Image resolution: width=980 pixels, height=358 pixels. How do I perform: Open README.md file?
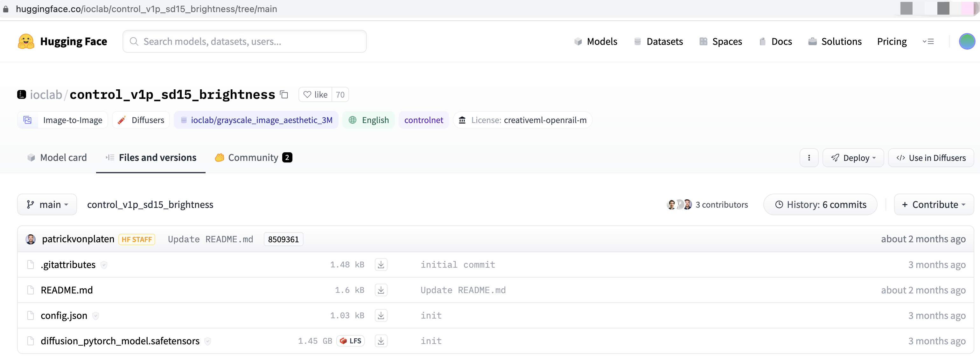click(66, 290)
